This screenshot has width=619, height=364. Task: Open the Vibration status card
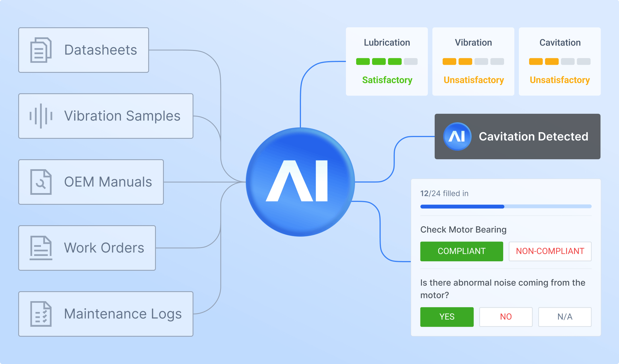coord(473,43)
